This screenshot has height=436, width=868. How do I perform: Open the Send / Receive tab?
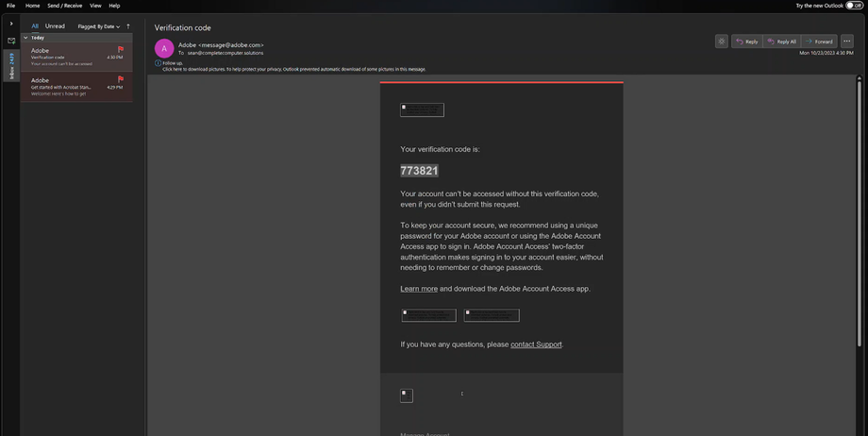(x=65, y=6)
